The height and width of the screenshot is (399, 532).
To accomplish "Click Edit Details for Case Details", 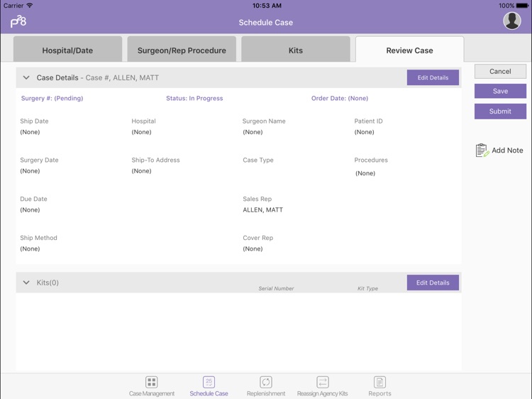I will click(433, 77).
